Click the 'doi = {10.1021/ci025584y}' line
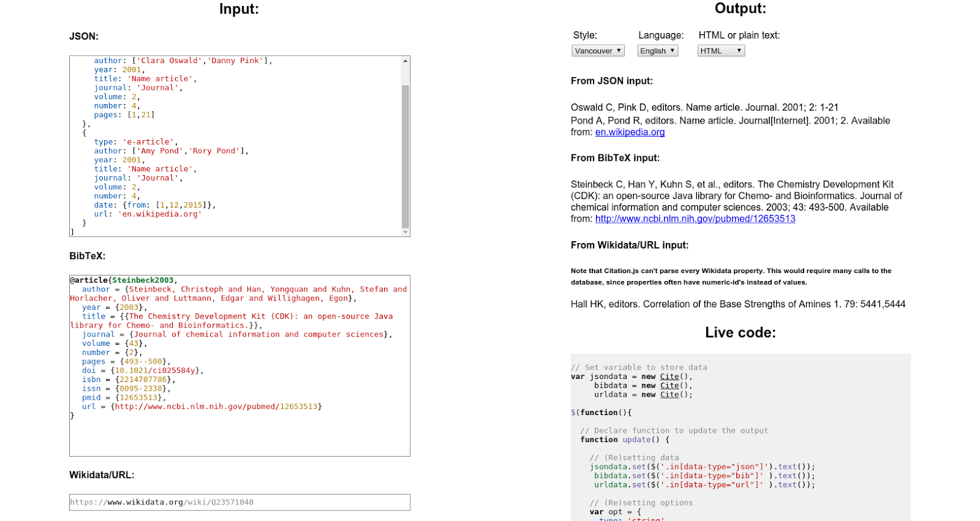 143,370
